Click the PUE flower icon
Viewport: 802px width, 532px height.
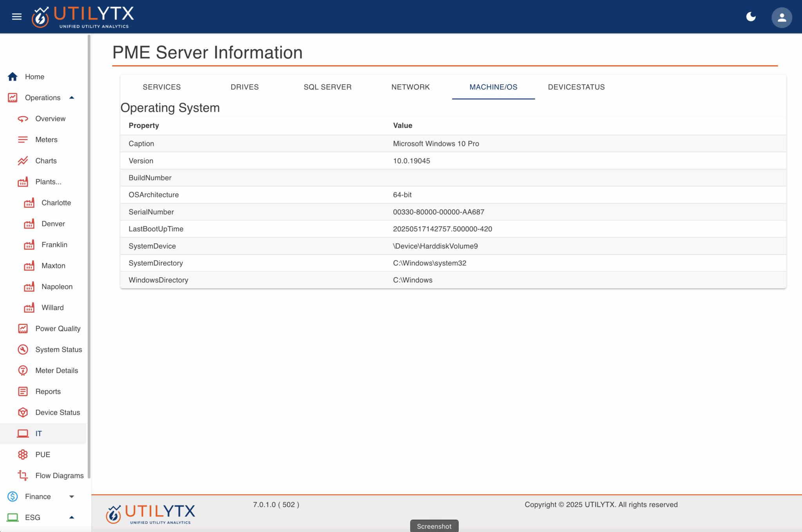click(x=23, y=454)
